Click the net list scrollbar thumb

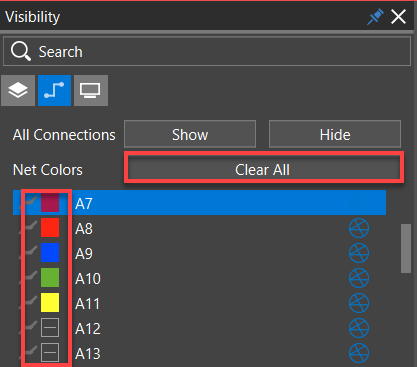tap(406, 248)
